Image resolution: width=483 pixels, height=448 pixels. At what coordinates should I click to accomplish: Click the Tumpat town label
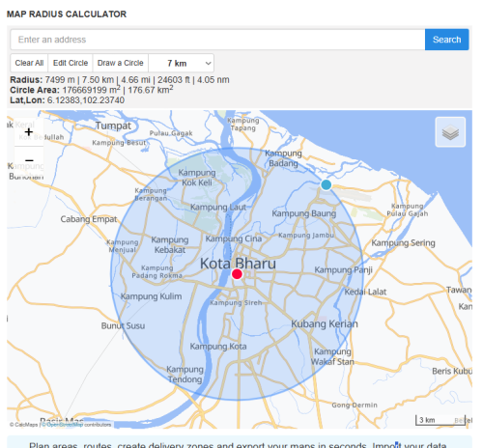pos(113,126)
